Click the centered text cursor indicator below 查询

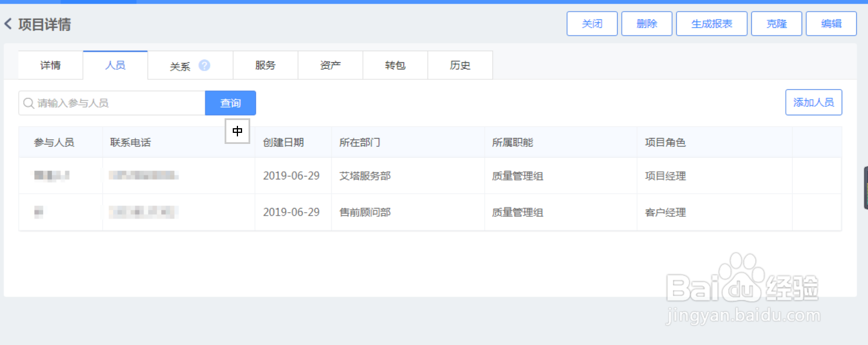point(237,132)
